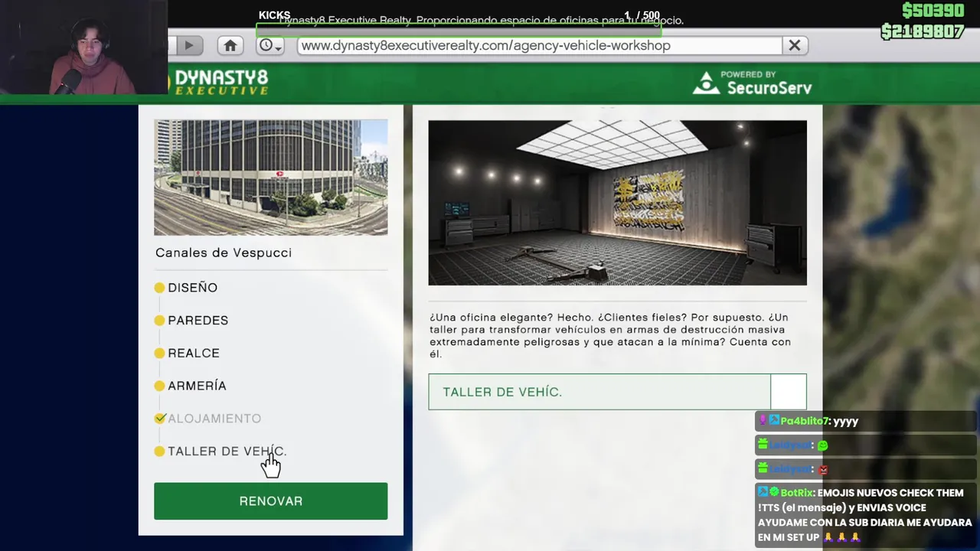Click the TALLER DE VEHÍC. purchase option bar

[617, 392]
